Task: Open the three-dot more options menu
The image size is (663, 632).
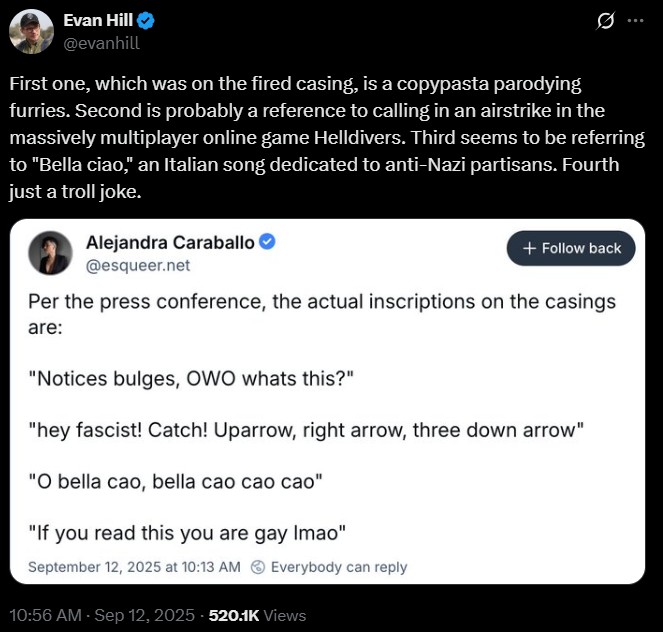Action: (635, 21)
